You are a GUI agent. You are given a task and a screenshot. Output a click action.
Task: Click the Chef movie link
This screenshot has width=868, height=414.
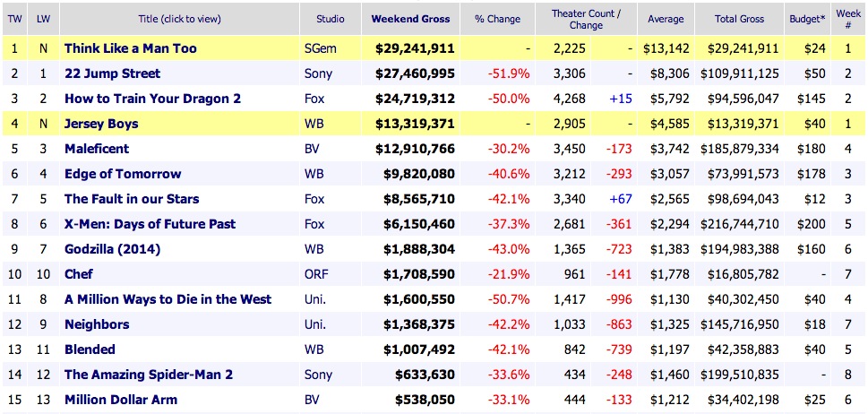pos(79,274)
